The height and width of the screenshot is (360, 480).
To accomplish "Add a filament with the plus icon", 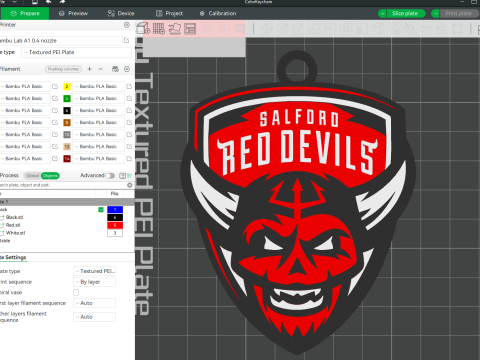I will (x=89, y=69).
